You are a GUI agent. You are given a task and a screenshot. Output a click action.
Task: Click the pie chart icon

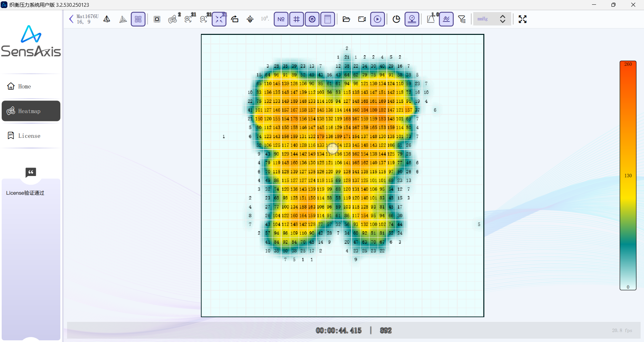tap(396, 19)
